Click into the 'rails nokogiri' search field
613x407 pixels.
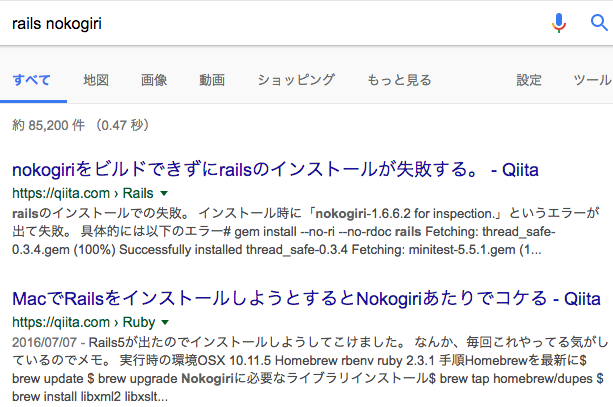coord(274,23)
